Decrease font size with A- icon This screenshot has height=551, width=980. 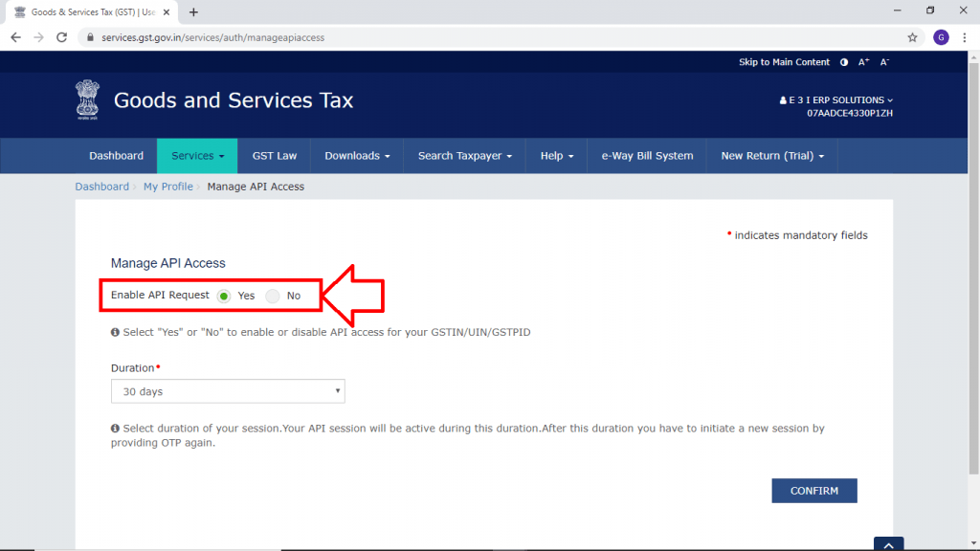pos(885,62)
